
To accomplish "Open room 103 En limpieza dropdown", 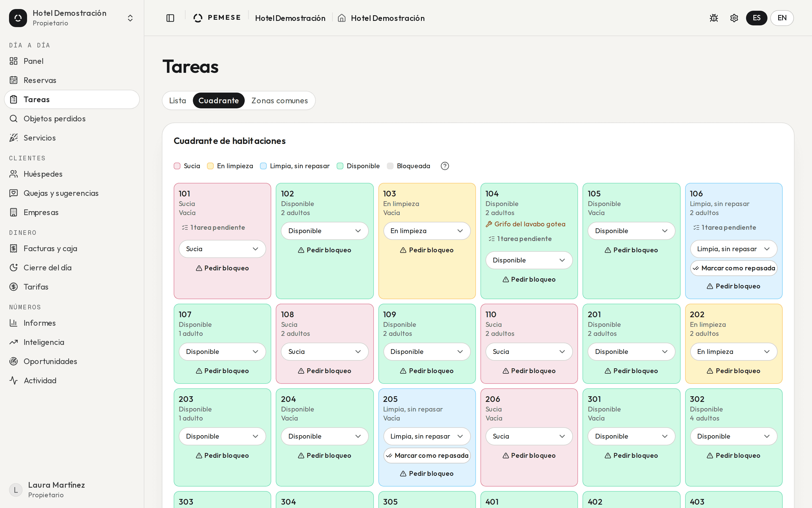I will click(x=427, y=231).
